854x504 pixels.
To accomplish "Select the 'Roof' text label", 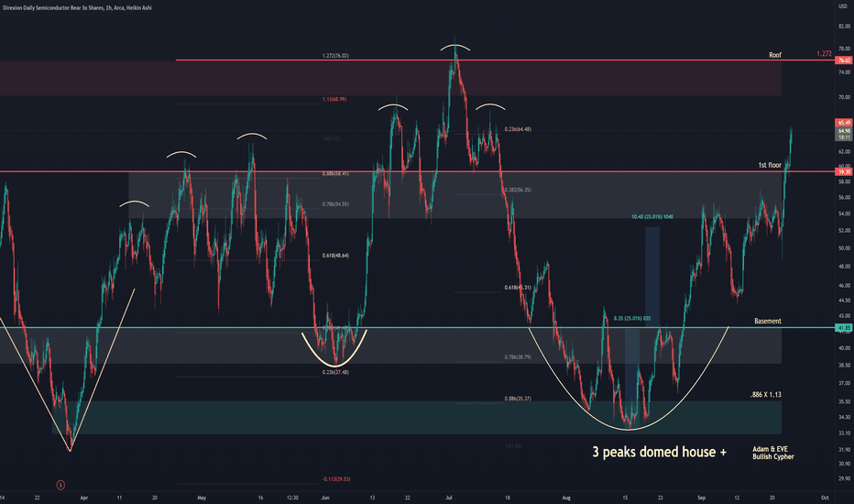I will point(775,55).
